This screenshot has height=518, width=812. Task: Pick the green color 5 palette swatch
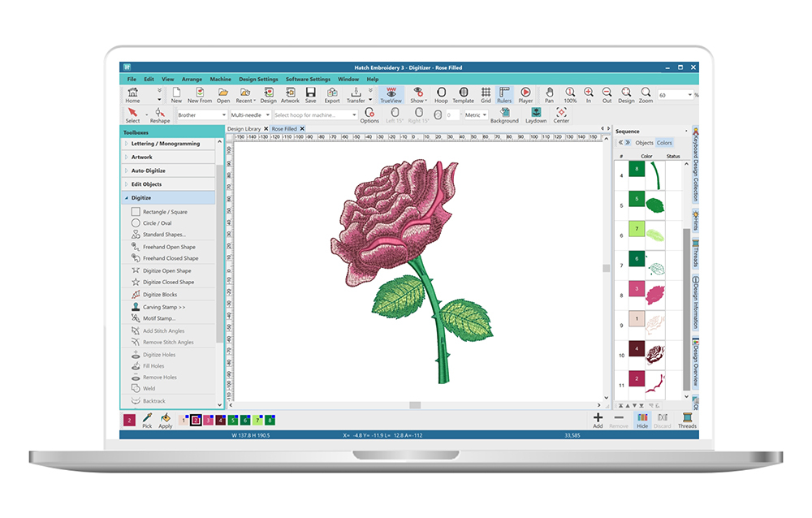pyautogui.click(x=231, y=420)
